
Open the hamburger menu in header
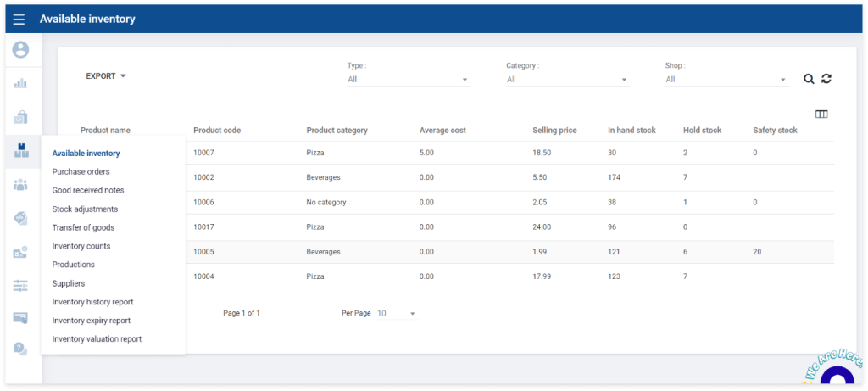[x=19, y=20]
